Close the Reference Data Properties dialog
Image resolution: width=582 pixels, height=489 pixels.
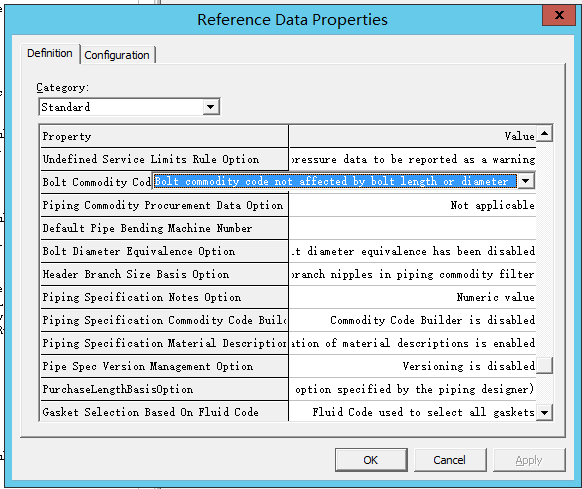click(x=559, y=16)
